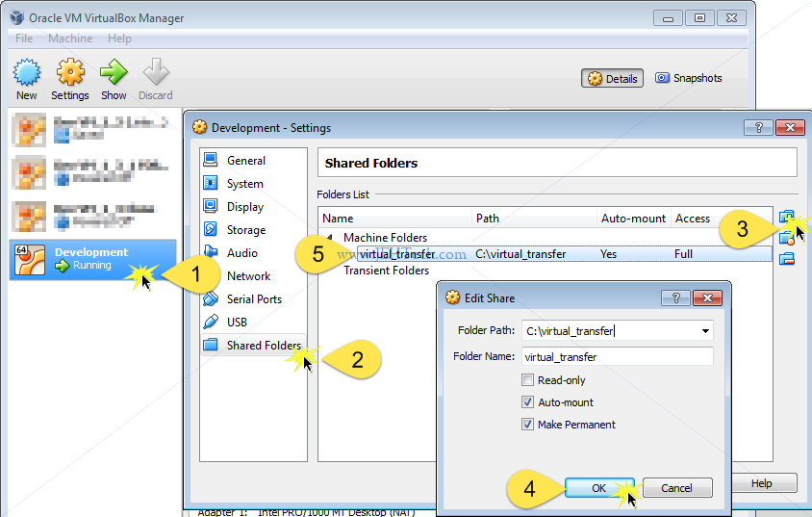Expand the Folder Path dropdown arrow
812x517 pixels.
(x=705, y=331)
